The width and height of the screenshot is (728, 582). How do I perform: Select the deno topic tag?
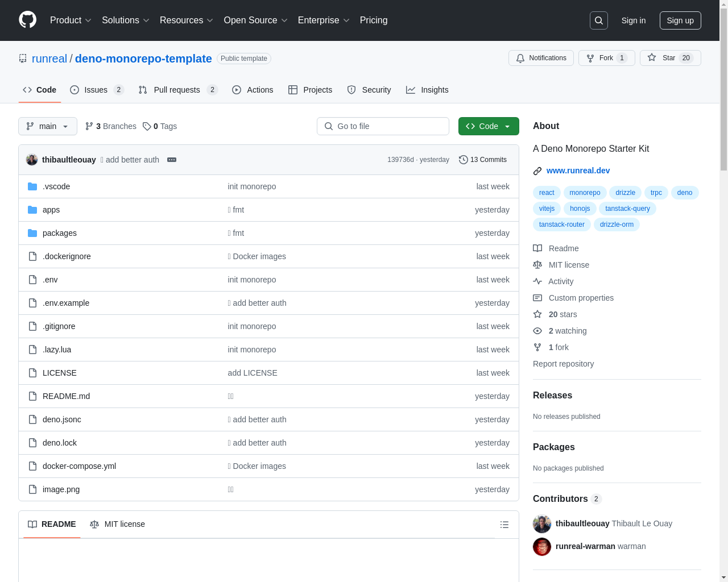click(685, 193)
